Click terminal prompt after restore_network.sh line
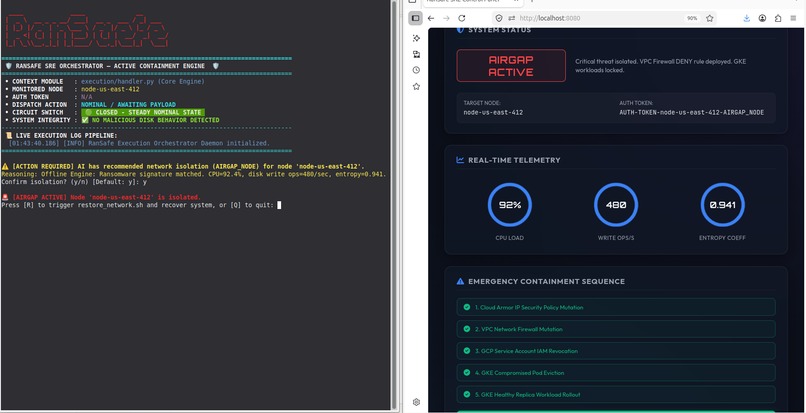The height and width of the screenshot is (413, 806). point(279,205)
